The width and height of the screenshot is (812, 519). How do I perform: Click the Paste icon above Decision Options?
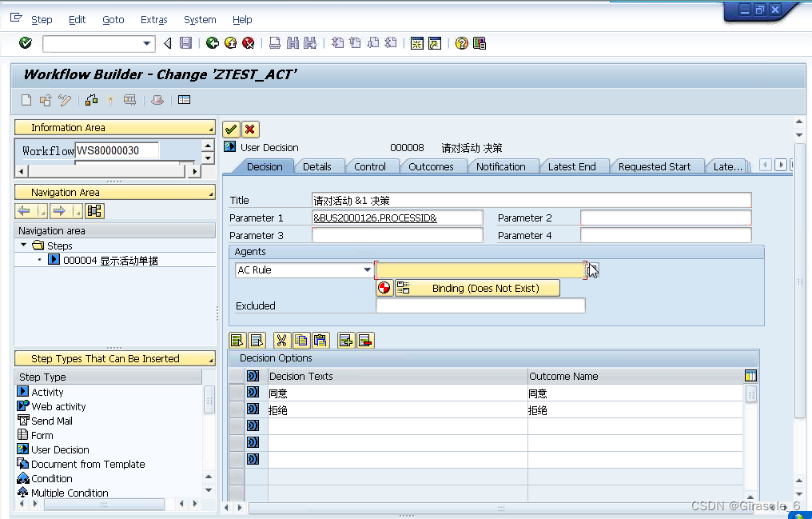[320, 341]
